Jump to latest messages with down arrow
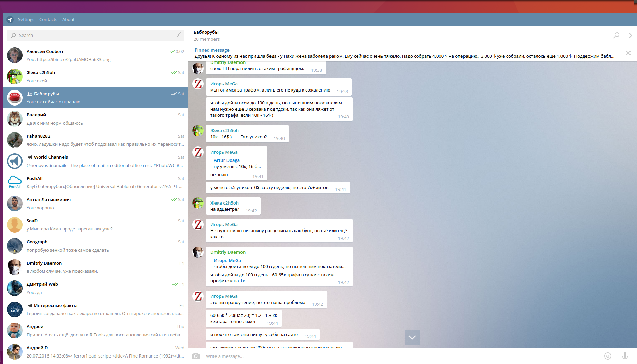This screenshot has height=364, width=637. (x=412, y=337)
